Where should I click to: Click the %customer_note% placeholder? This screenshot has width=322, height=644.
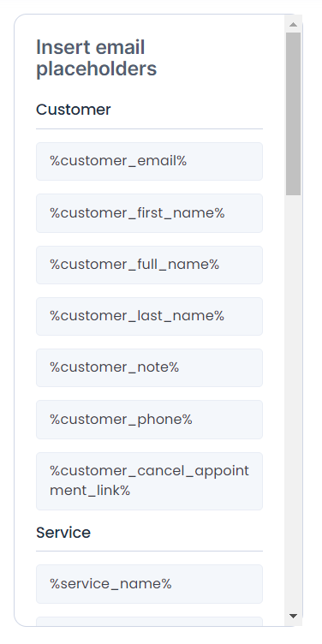pos(149,367)
